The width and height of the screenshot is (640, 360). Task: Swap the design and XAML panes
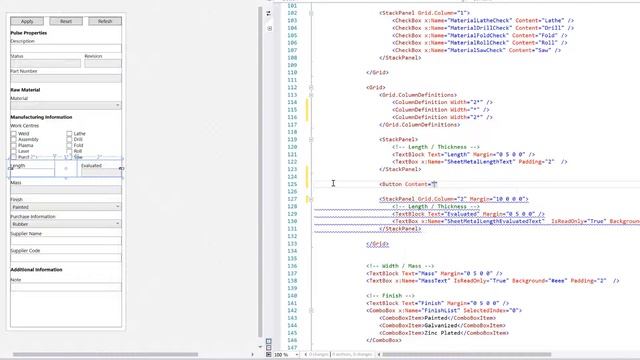(269, 13)
